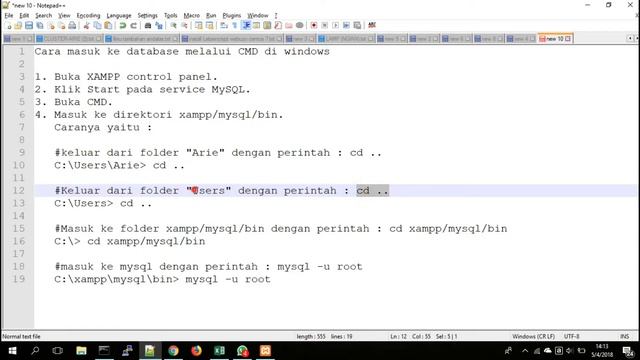Open the notification Action Center
This screenshot has height=360, width=640.
coord(628,351)
